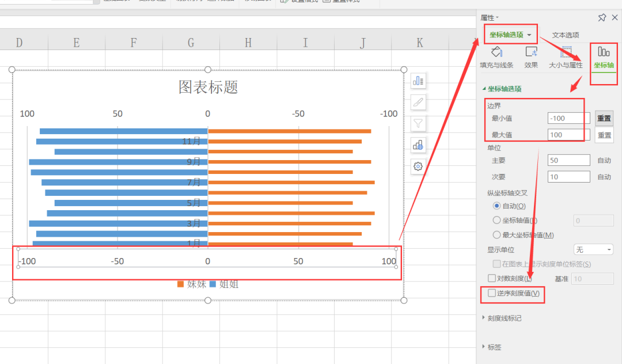This screenshot has width=622, height=364.
Task: Click bottom axis label -50
Action: [117, 261]
